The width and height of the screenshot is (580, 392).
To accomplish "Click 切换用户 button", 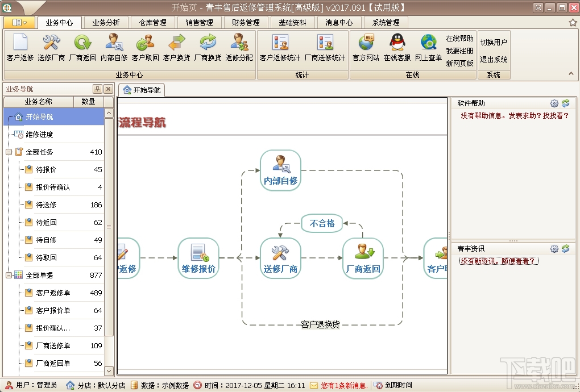I will [494, 43].
